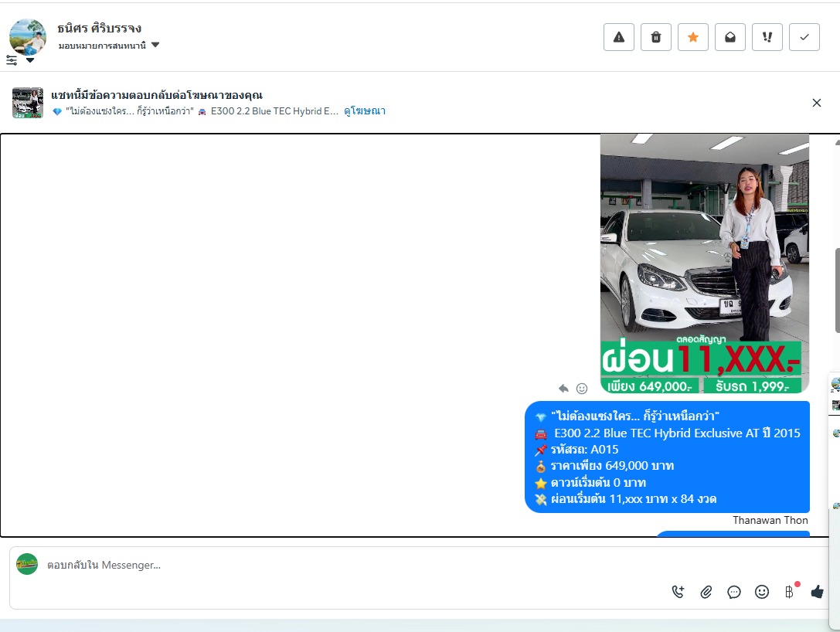The height and width of the screenshot is (632, 840).
Task: Open saved replies speech bubble icon
Action: pyautogui.click(x=734, y=592)
